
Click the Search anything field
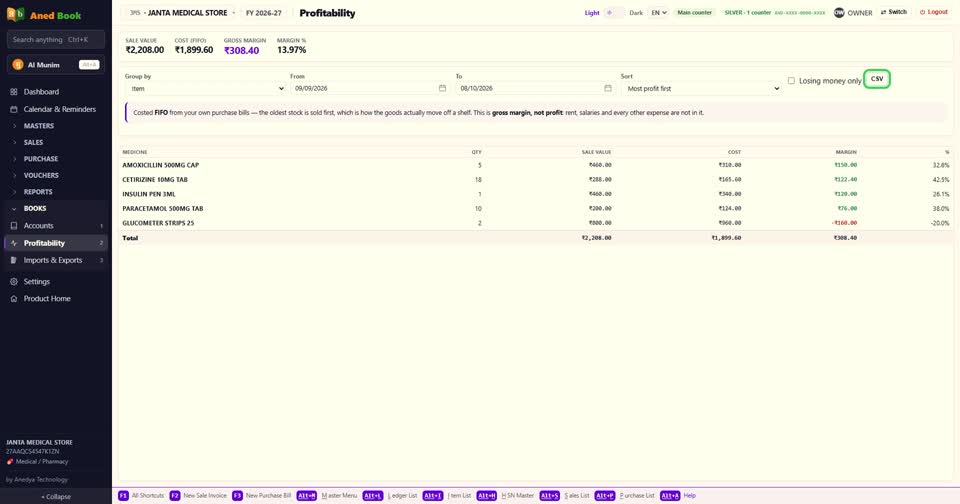tap(56, 40)
